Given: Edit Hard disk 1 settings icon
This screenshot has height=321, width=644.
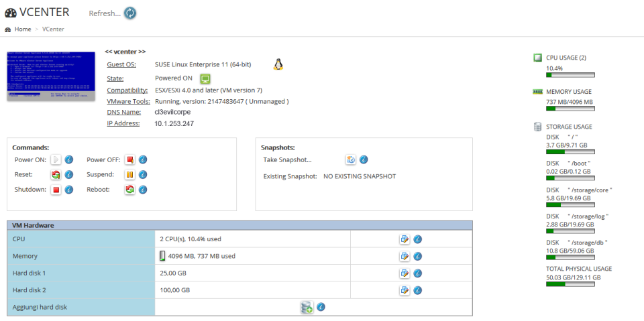Looking at the screenshot, I should [x=405, y=273].
